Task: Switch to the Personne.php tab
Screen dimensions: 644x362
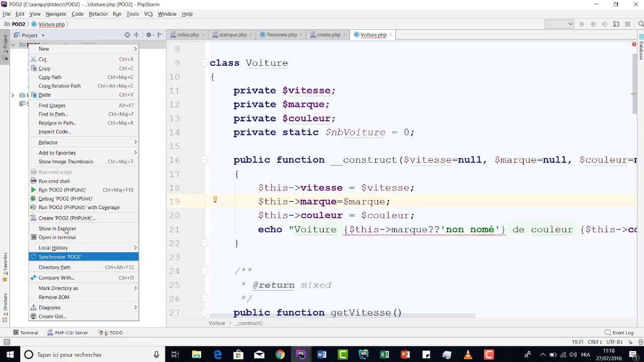Action: tap(281, 35)
